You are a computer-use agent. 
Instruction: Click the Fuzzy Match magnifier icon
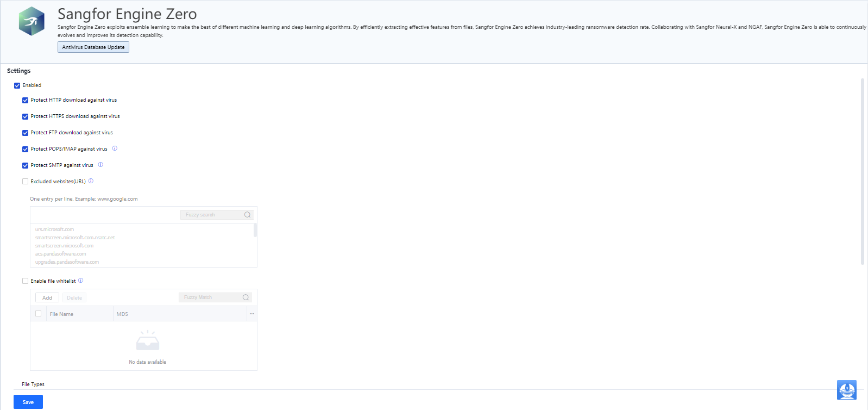click(x=246, y=297)
